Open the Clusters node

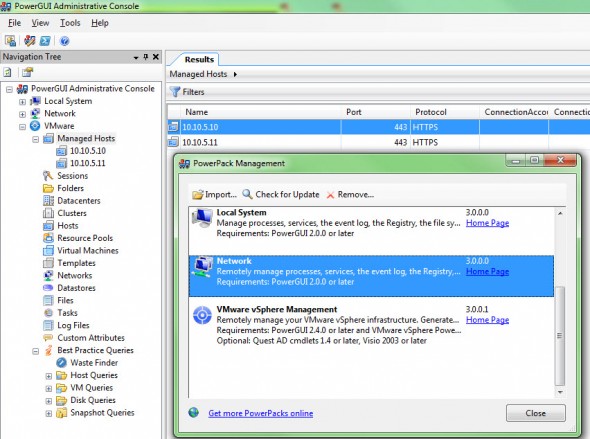tap(72, 213)
